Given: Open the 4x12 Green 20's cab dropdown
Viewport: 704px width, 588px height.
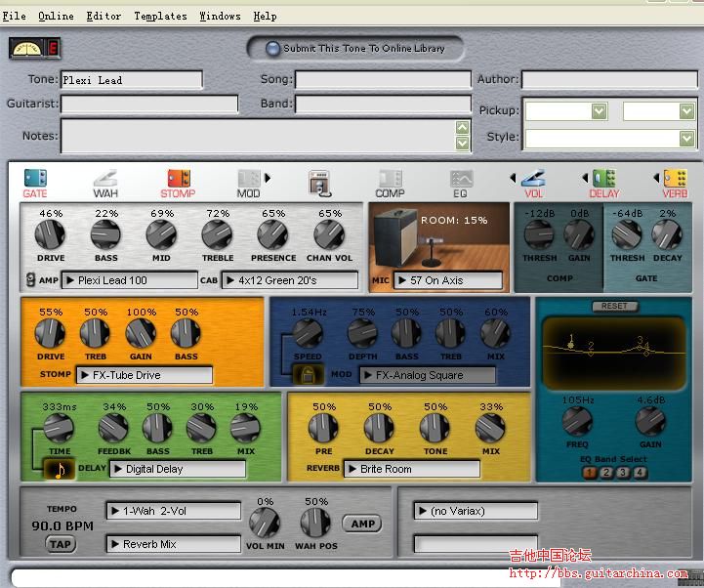Looking at the screenshot, I should point(290,280).
